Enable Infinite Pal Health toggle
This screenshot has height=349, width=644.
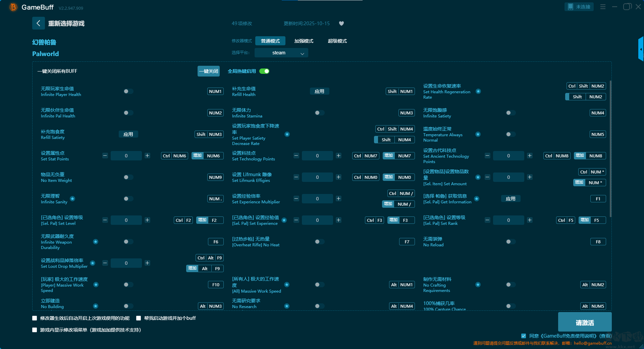point(128,113)
